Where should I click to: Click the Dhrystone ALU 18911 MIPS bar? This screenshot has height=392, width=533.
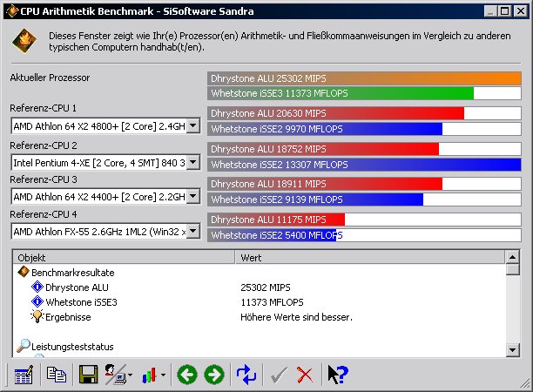pos(364,184)
